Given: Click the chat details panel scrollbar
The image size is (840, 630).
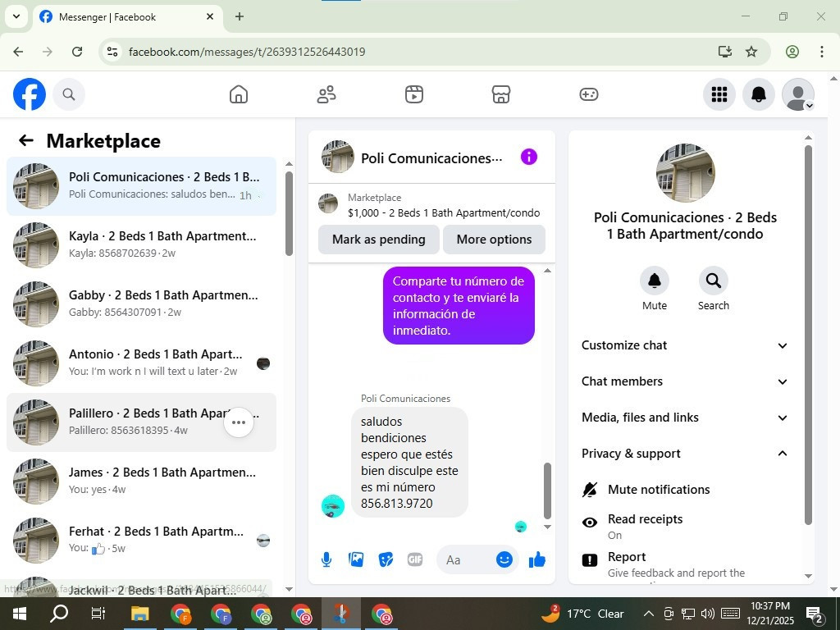Looking at the screenshot, I should point(808,335).
